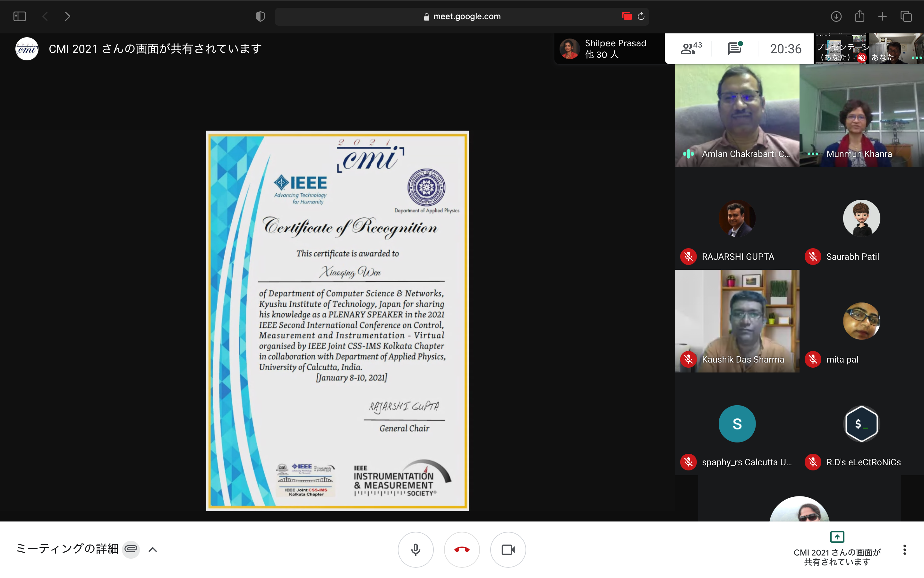This screenshot has height=578, width=924.
Task: Click Kaushik Das Sharma's video tile
Action: coord(737,321)
